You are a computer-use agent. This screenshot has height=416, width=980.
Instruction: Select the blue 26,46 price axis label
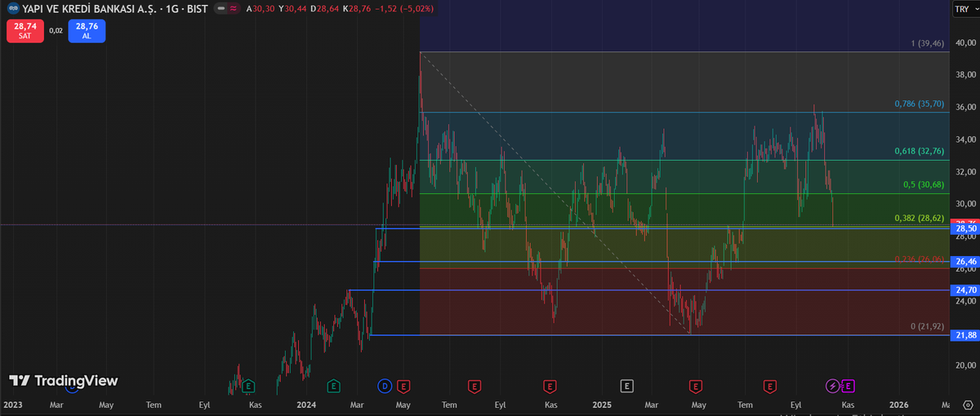964,262
